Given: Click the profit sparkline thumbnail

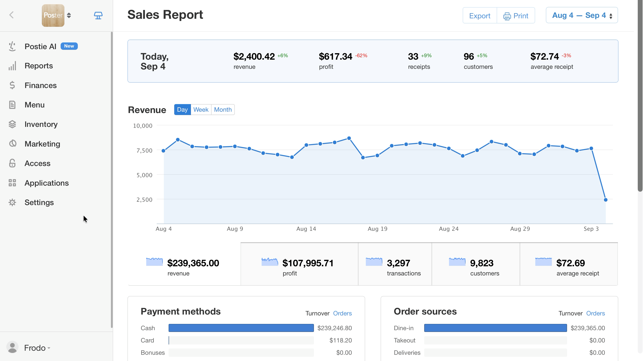Looking at the screenshot, I should (x=269, y=262).
